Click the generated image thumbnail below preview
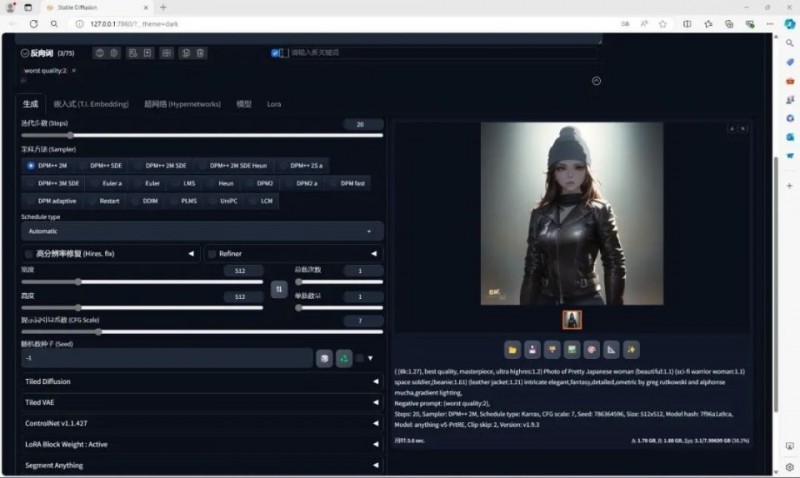The height and width of the screenshot is (478, 800). coord(572,319)
